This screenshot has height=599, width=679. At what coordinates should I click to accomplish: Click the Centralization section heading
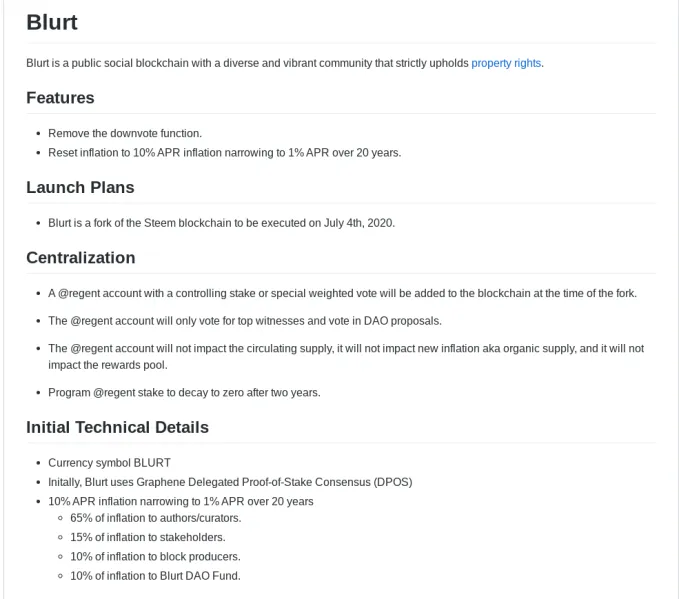point(81,258)
